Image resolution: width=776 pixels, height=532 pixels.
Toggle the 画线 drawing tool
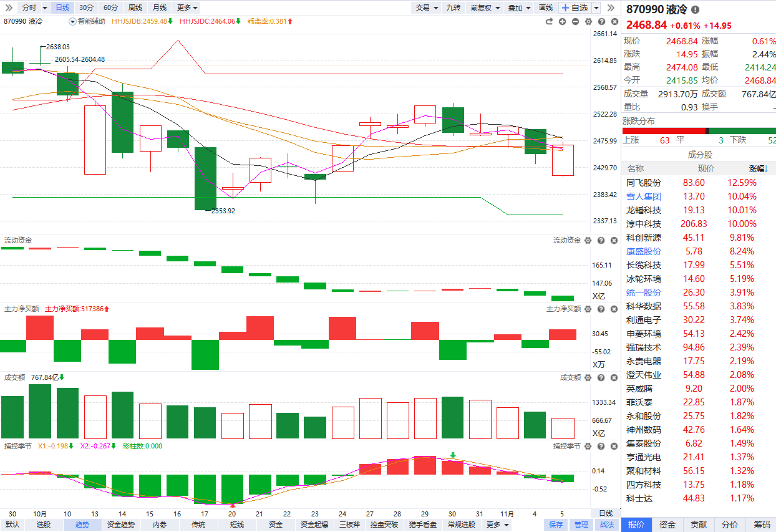tap(546, 7)
